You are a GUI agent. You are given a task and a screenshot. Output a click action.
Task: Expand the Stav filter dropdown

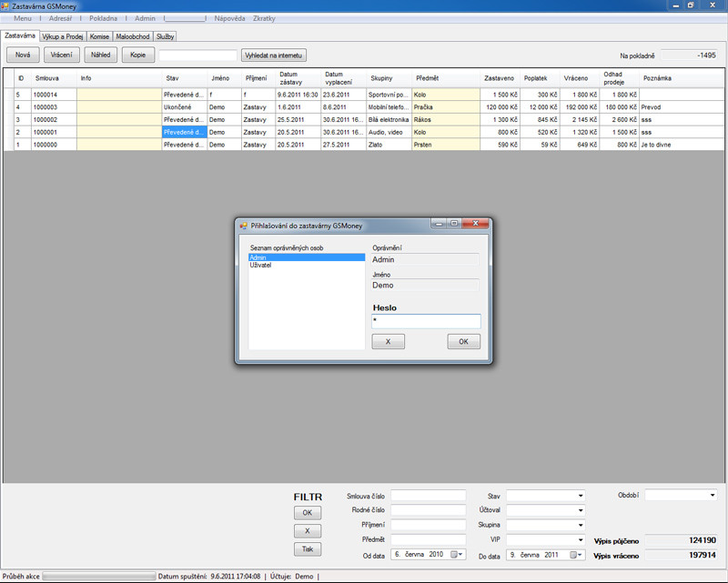[581, 496]
